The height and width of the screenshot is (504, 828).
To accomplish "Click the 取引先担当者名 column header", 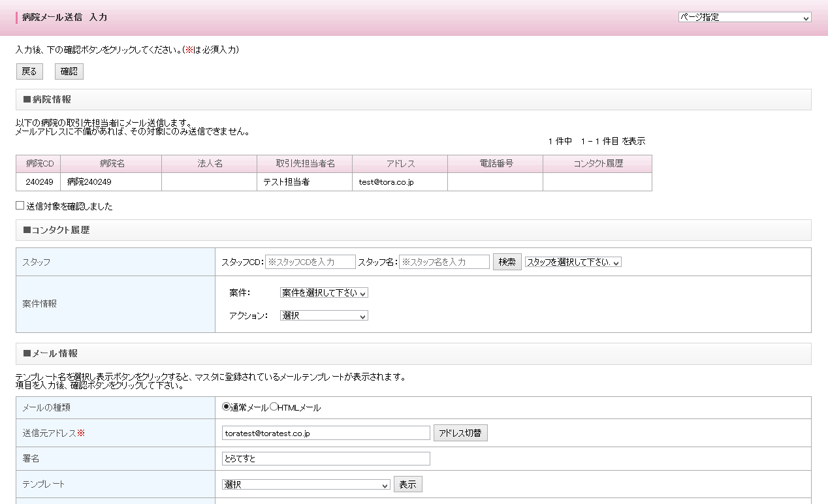I will [305, 164].
